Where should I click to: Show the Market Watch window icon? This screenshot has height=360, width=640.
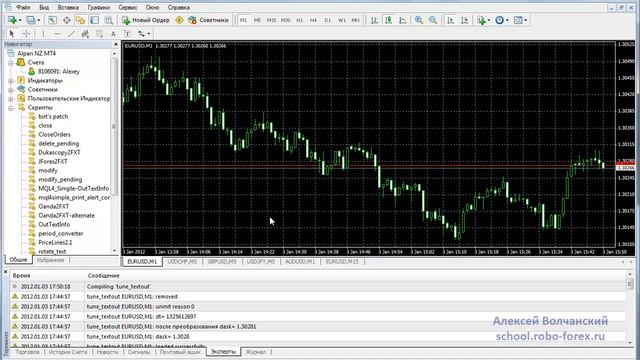tap(52, 20)
